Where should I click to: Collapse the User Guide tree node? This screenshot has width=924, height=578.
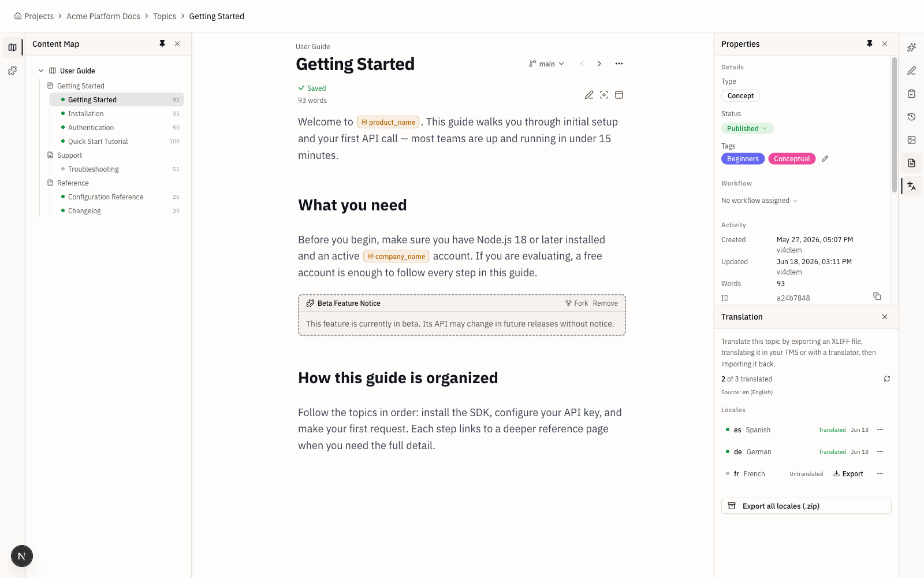pos(41,71)
